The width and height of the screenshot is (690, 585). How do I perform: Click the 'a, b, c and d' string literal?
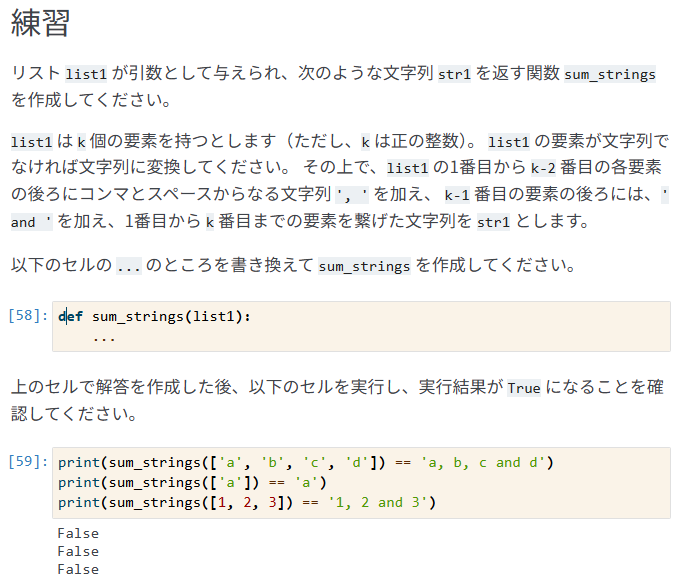[487, 462]
